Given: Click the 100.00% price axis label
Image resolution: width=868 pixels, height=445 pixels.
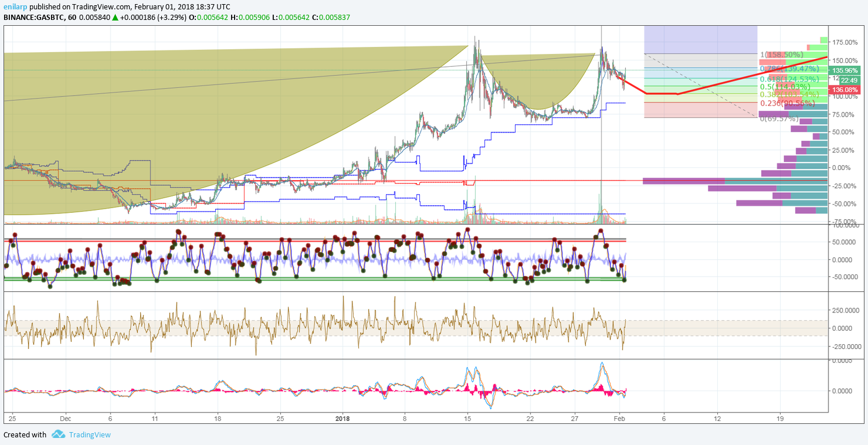Looking at the screenshot, I should coord(845,96).
